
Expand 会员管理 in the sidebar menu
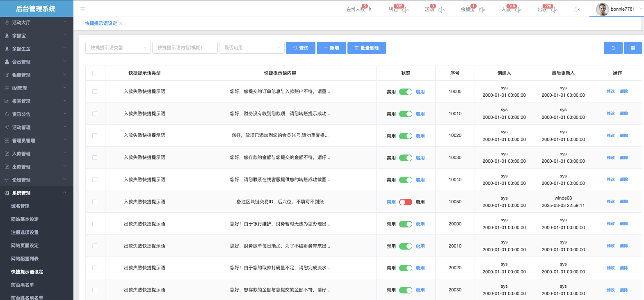pyautogui.click(x=36, y=62)
